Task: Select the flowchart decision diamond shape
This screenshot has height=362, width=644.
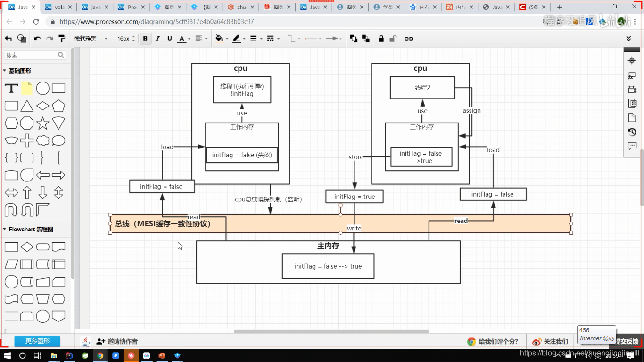Action: click(27, 247)
